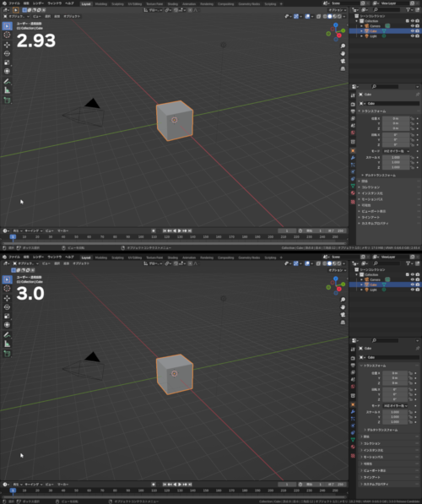
Task: Disable Camera render via camera icon, 3.0 outliner
Action: pyautogui.click(x=417, y=279)
